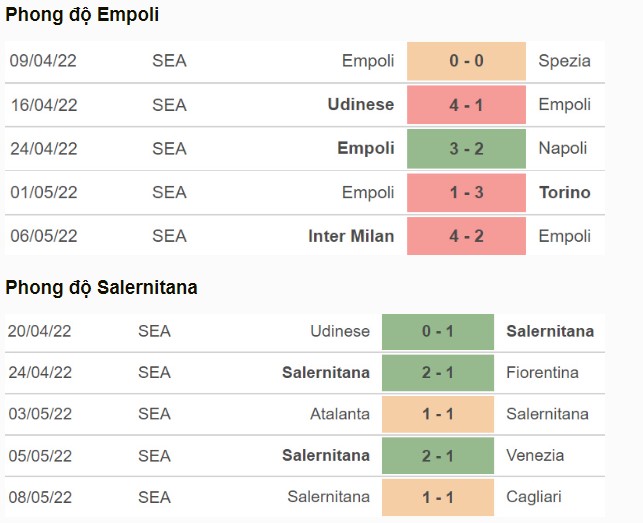Select the Napoli team name

[563, 148]
